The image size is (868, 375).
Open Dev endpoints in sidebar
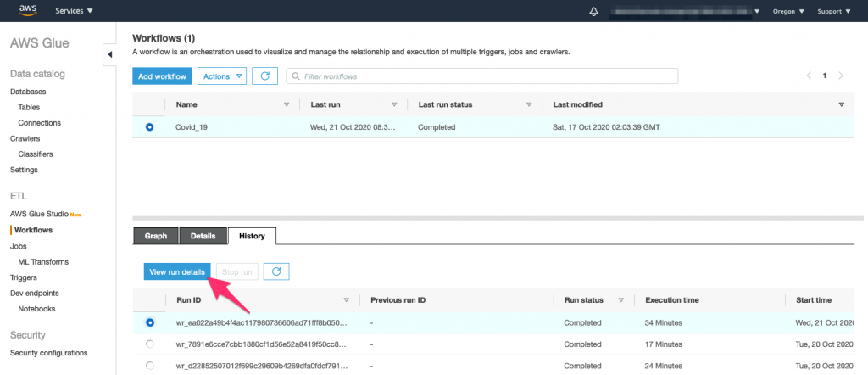pos(34,293)
